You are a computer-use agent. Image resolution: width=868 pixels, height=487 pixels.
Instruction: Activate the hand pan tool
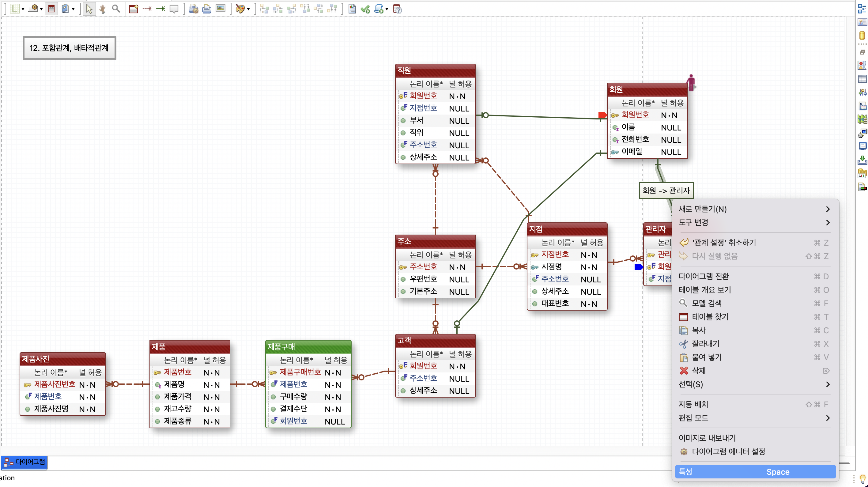tap(102, 9)
